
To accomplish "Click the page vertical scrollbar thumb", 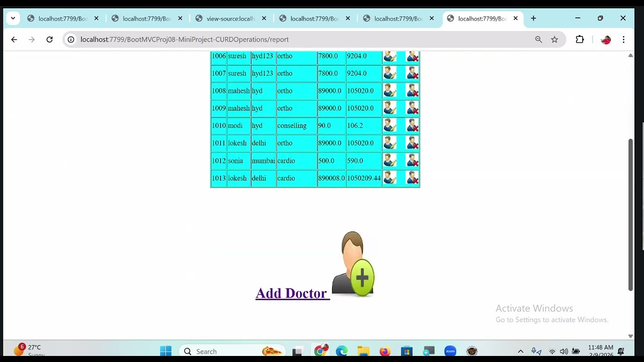I will pos(630,215).
